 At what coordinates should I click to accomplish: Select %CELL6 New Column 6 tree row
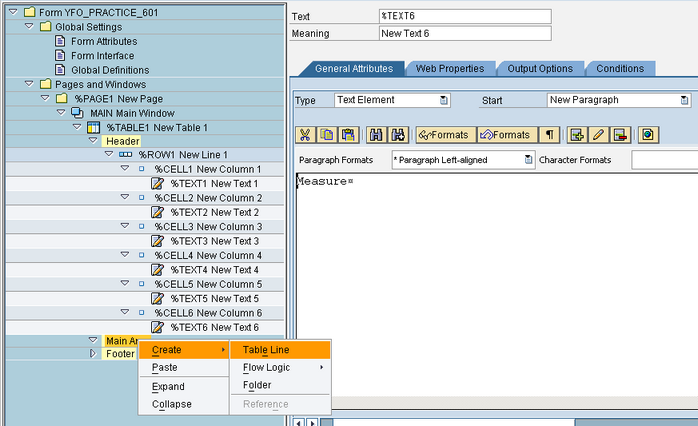(x=145, y=313)
